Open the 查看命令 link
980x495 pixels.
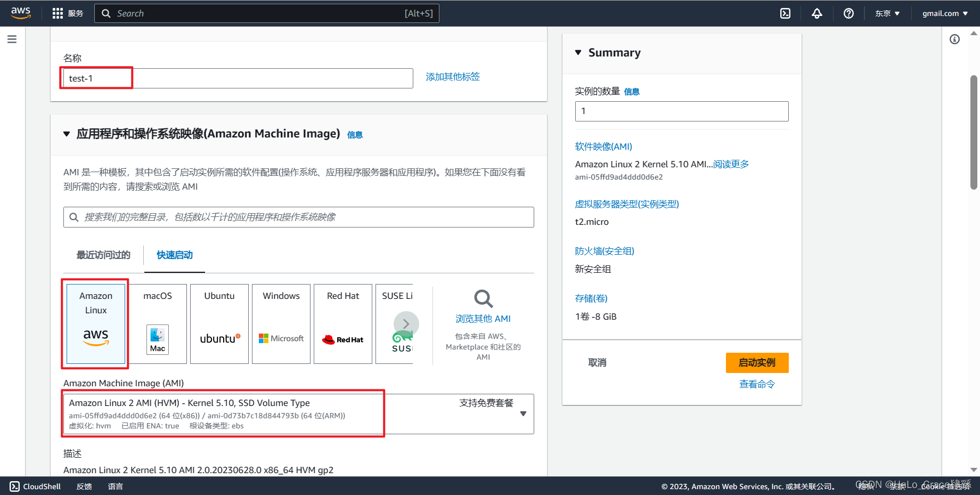point(757,384)
